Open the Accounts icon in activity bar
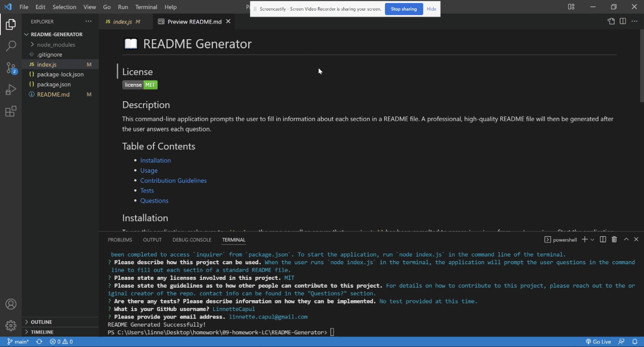Screen dimensions: 644x347 11,304
